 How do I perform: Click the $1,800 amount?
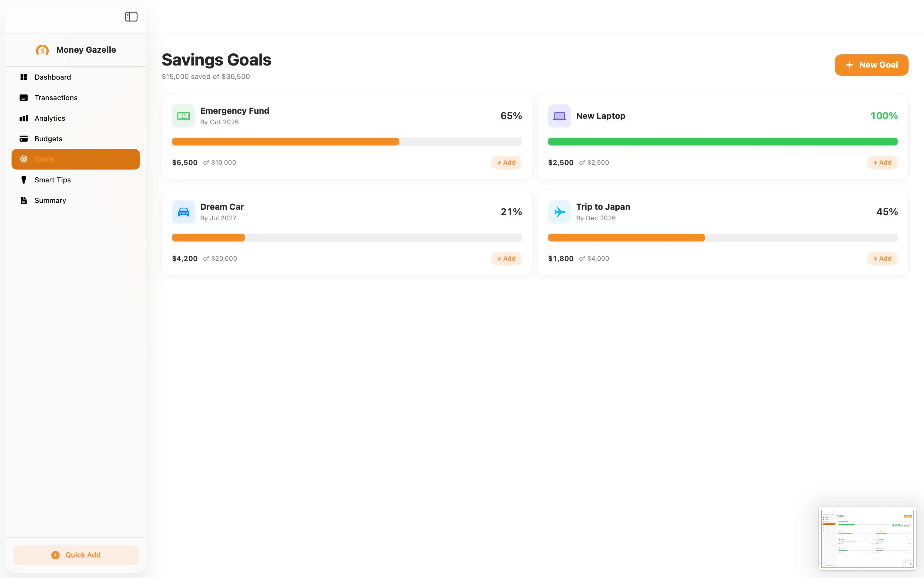pos(560,258)
